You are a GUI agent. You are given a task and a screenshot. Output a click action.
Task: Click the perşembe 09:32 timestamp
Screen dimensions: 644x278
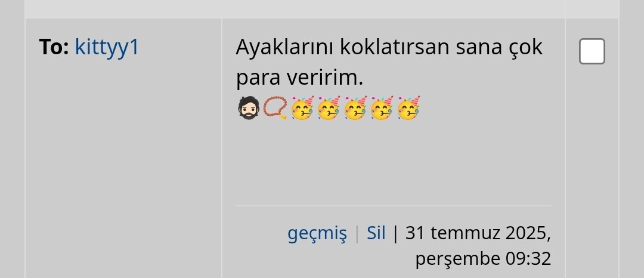tap(483, 259)
